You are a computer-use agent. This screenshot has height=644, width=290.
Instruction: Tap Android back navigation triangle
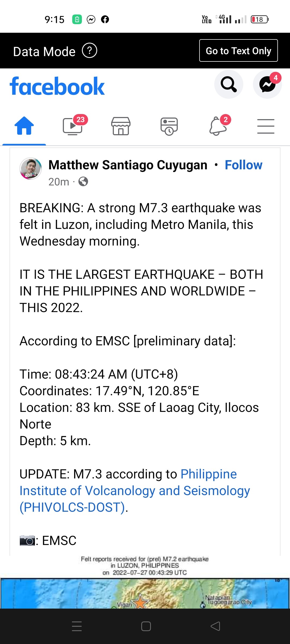[x=215, y=626]
